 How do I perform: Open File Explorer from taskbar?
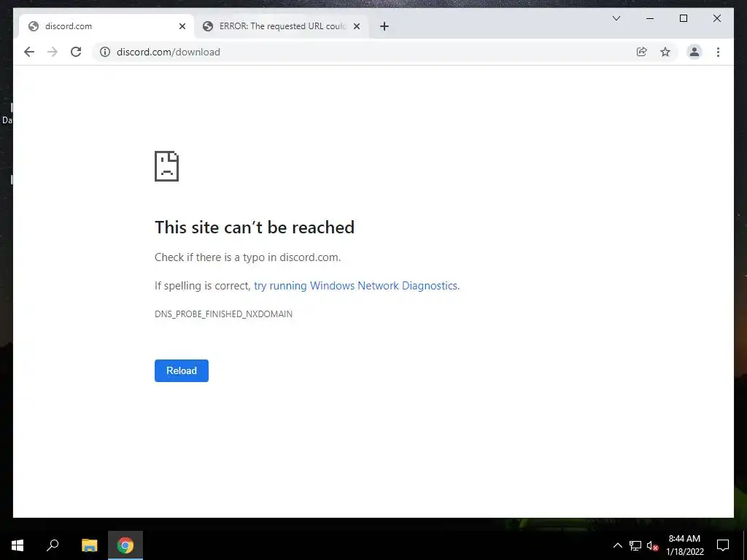[x=89, y=545]
